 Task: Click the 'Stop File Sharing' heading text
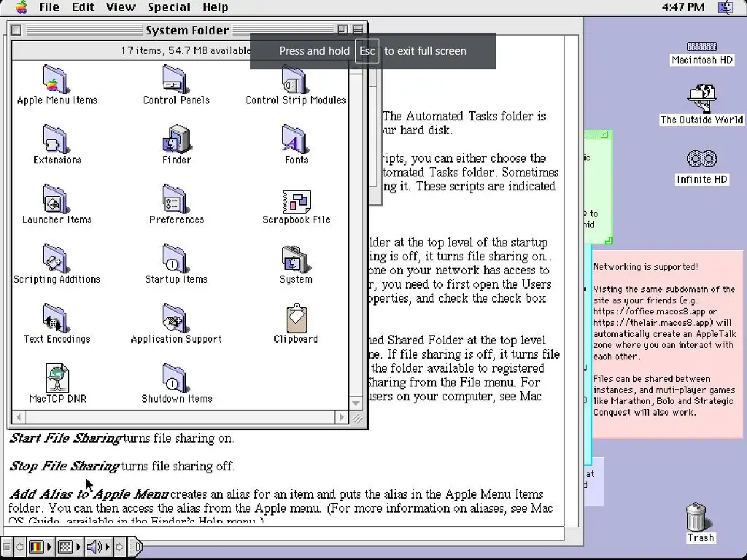tap(64, 466)
